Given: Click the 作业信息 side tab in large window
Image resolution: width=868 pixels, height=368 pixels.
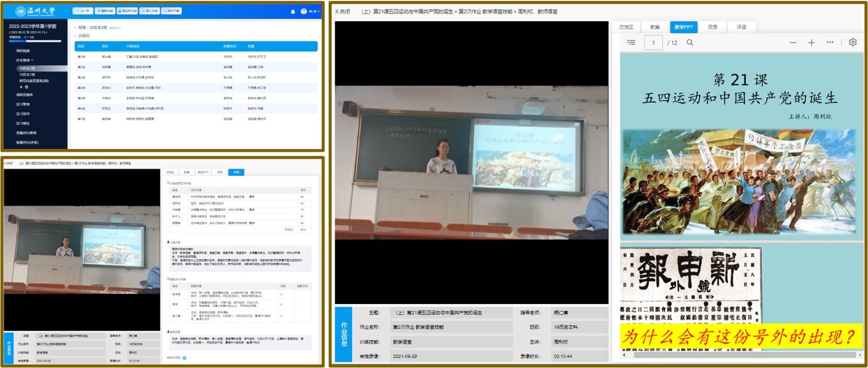Looking at the screenshot, I should 344,334.
